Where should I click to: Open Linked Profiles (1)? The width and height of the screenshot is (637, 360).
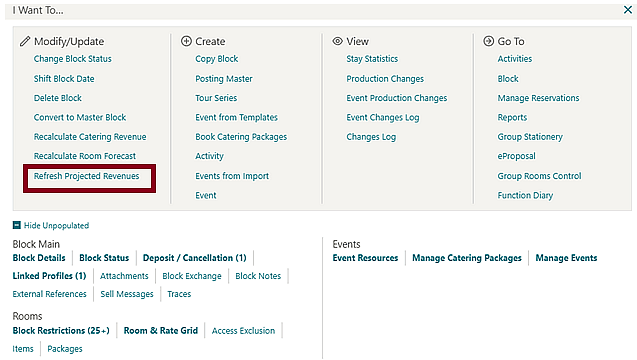coord(49,276)
